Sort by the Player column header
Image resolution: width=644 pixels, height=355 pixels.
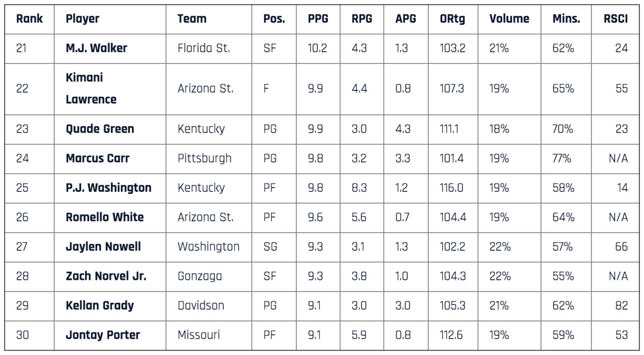pos(83,19)
